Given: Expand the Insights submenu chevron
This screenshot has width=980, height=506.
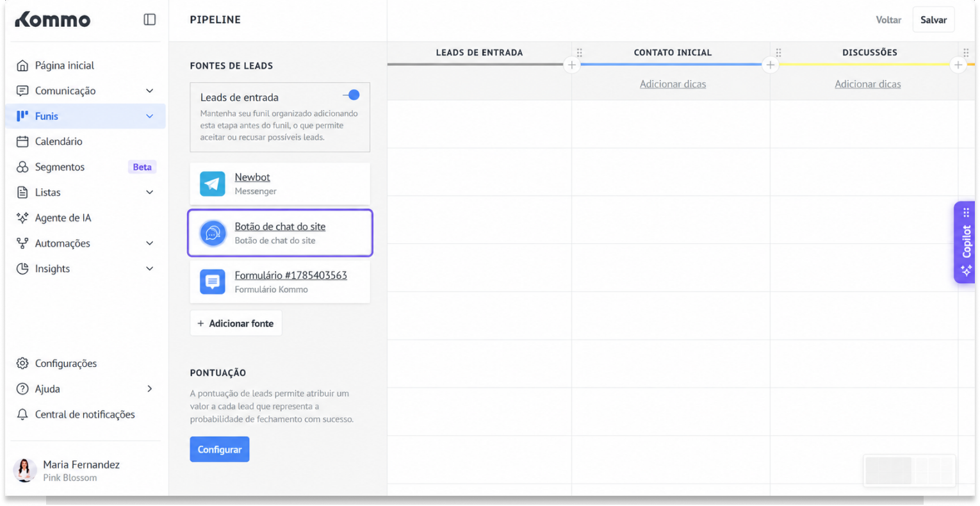Looking at the screenshot, I should (149, 268).
